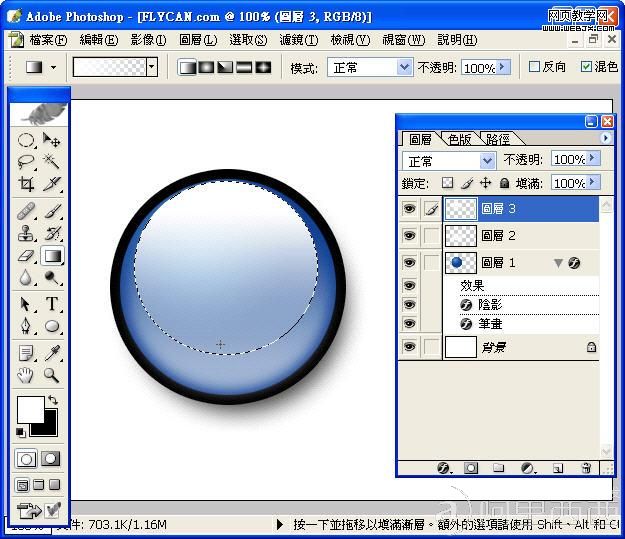Select the History Brush tool

(52, 234)
